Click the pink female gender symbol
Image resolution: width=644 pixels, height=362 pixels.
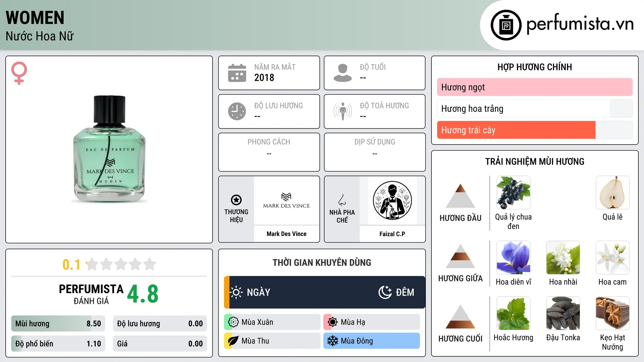19,73
